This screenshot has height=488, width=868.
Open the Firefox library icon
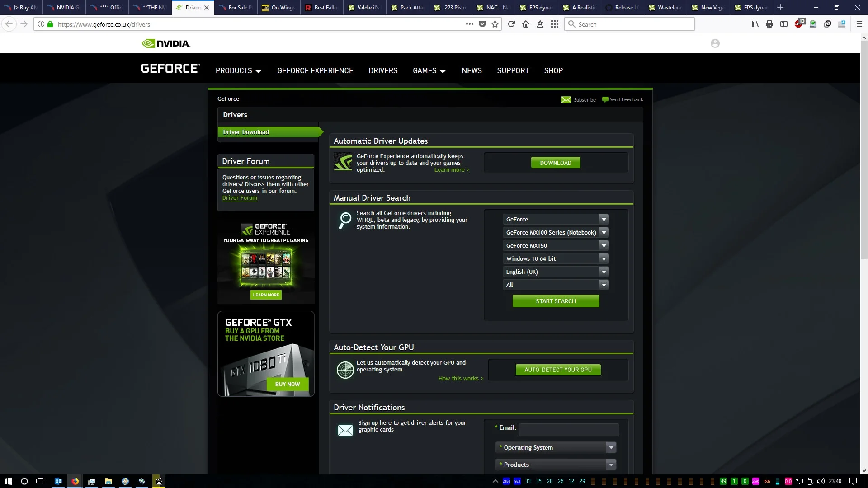coord(755,24)
